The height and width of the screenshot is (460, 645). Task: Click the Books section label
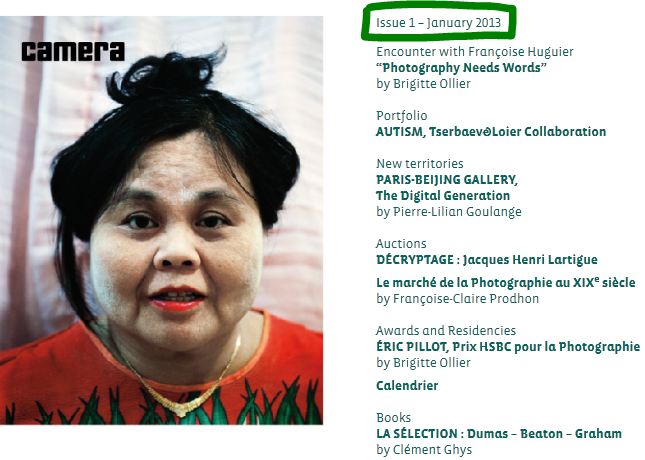[393, 418]
